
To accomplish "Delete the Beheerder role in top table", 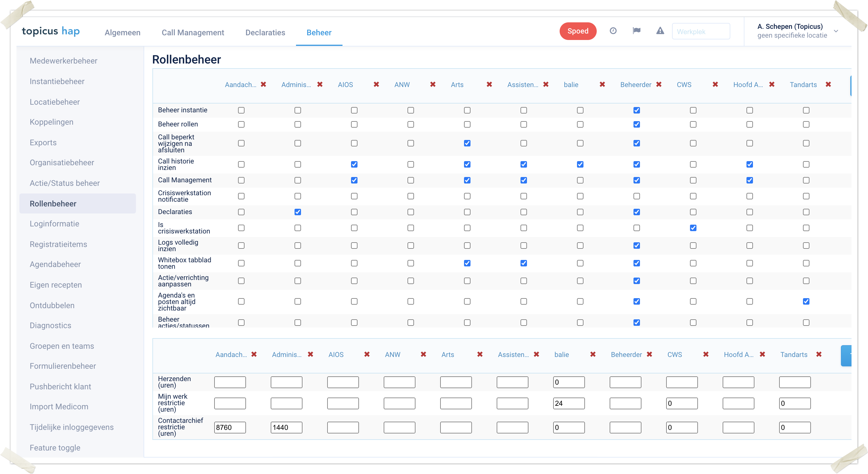I will click(659, 84).
